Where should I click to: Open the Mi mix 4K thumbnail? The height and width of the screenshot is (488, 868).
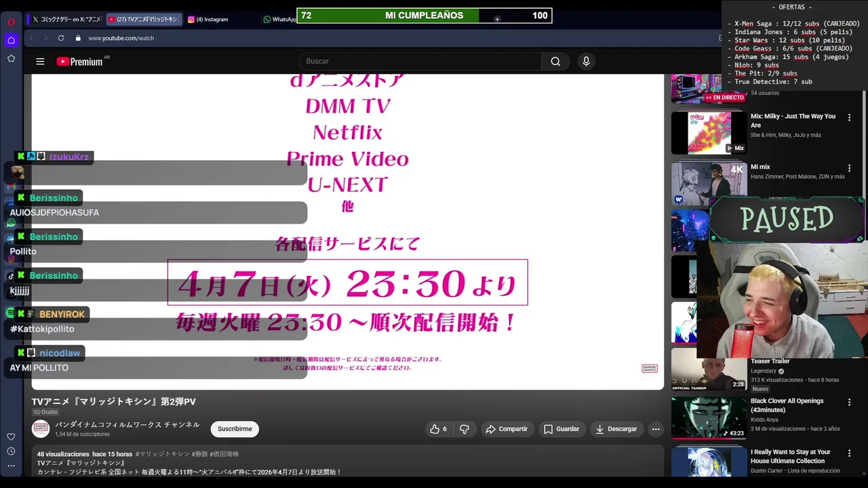[709, 183]
